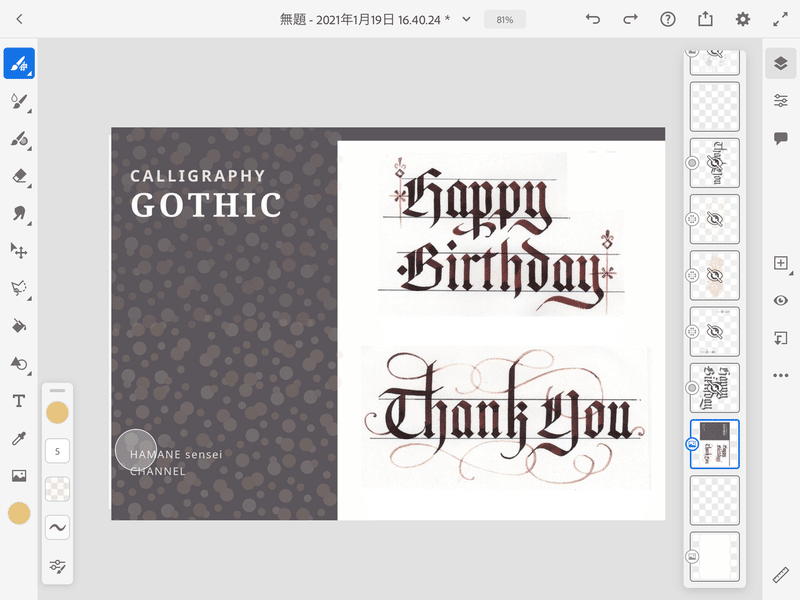Redo the last undone action
800x600 pixels.
click(x=631, y=19)
